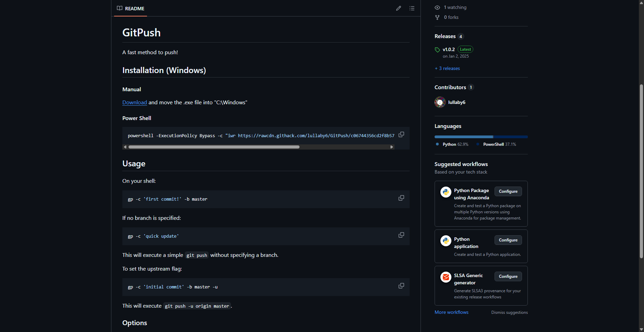
Task: Click scrollbar up arrow
Action: click(641, 2)
